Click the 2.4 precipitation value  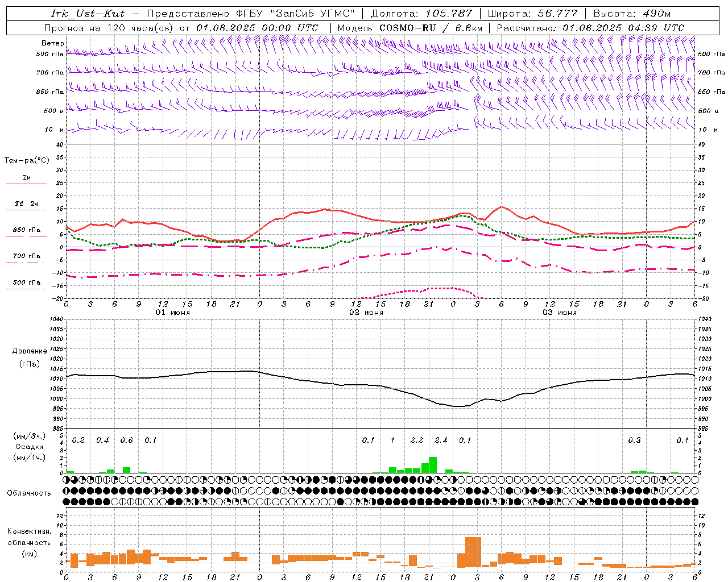coord(441,440)
